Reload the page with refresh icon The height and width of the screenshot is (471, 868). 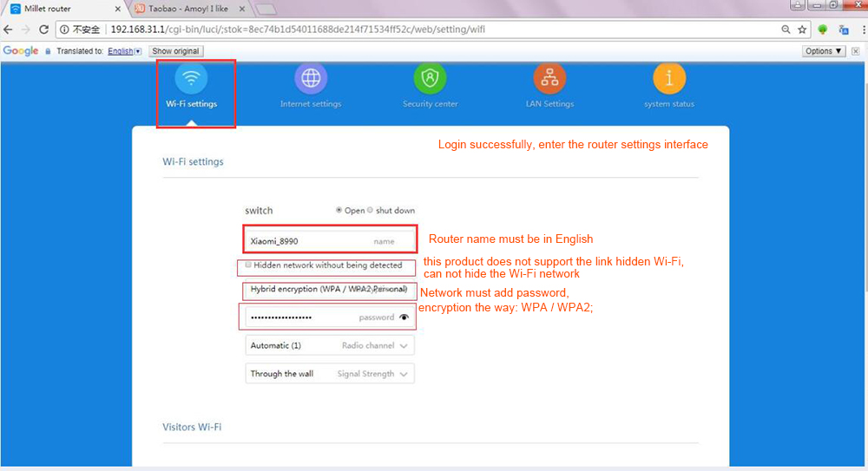(x=44, y=29)
